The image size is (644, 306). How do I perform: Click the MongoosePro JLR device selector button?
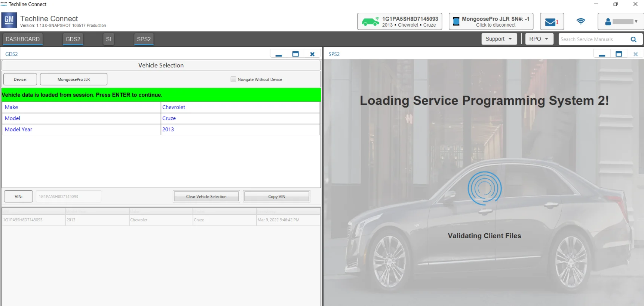point(74,79)
